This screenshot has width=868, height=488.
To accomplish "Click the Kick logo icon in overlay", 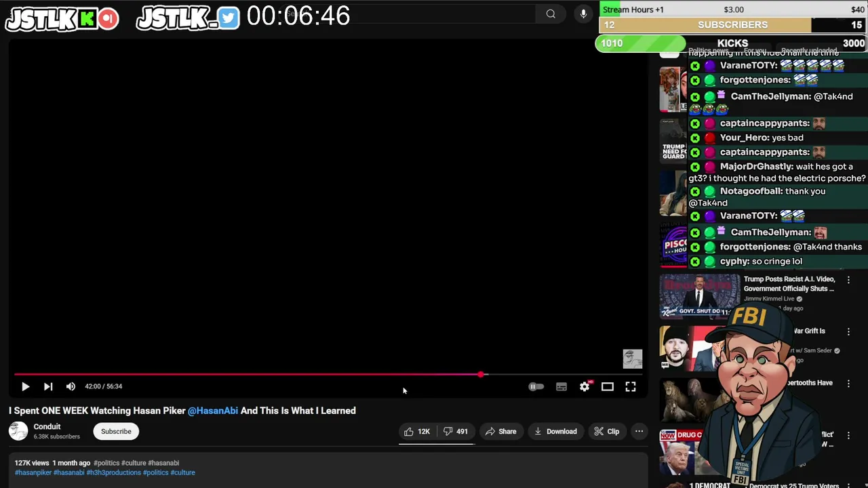I will [x=87, y=19].
